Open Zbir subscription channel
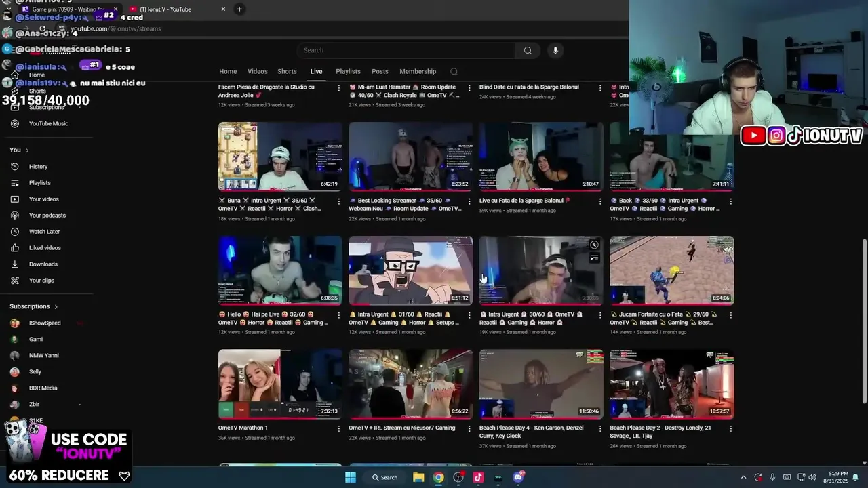The width and height of the screenshot is (868, 488). click(34, 404)
